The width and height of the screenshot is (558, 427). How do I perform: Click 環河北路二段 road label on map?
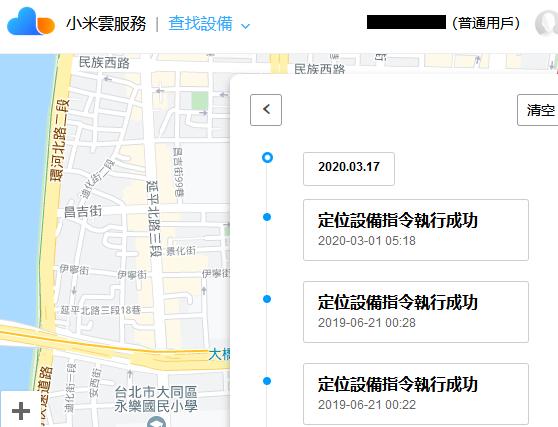pyautogui.click(x=59, y=140)
